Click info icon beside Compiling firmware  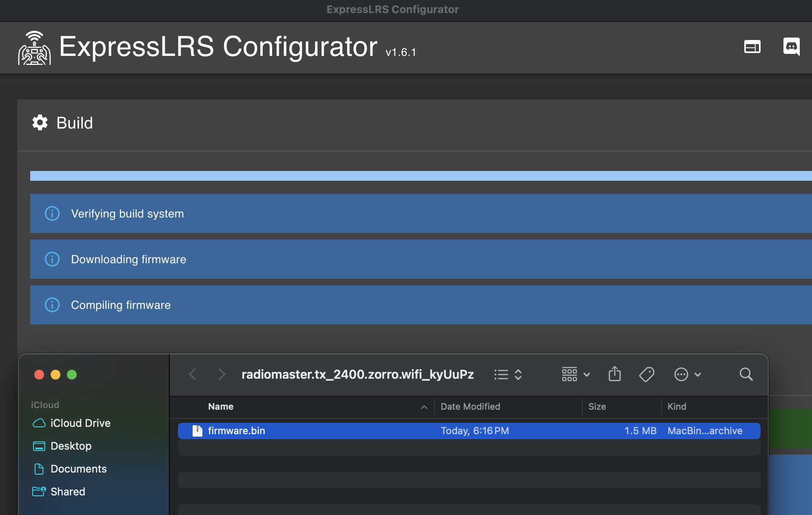52,305
